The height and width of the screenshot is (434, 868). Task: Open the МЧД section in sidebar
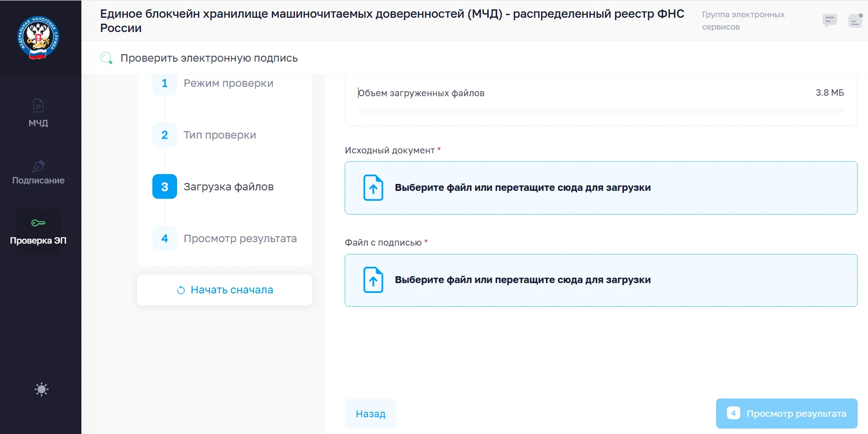38,113
